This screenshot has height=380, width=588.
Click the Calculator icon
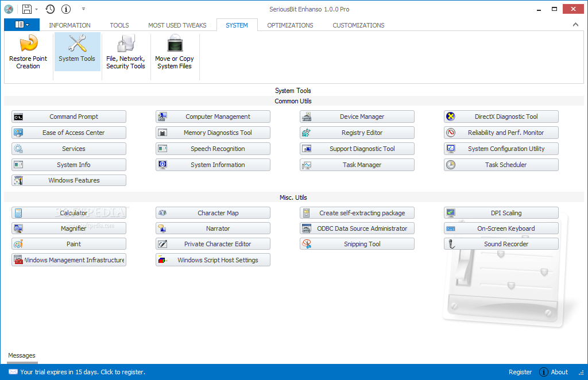tap(18, 213)
